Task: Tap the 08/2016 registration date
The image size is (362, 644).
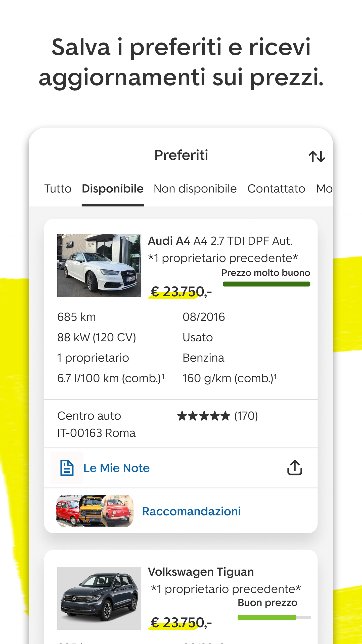Action: [204, 317]
